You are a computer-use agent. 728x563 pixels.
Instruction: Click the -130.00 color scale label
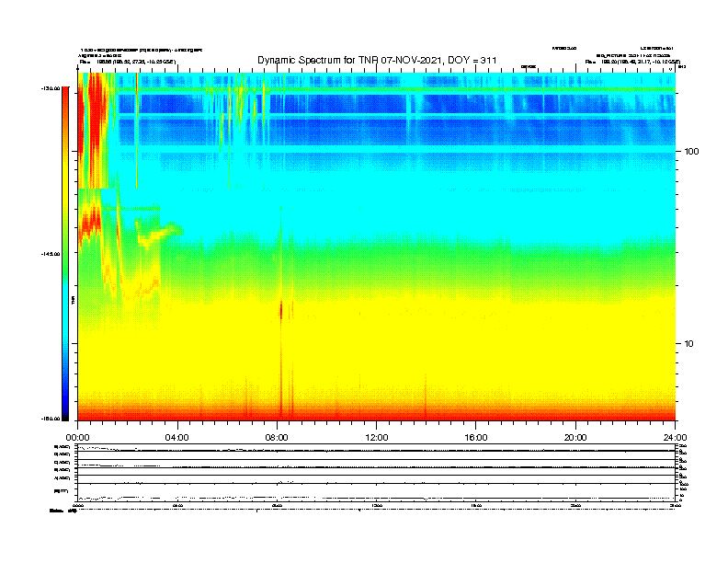[x=51, y=87]
